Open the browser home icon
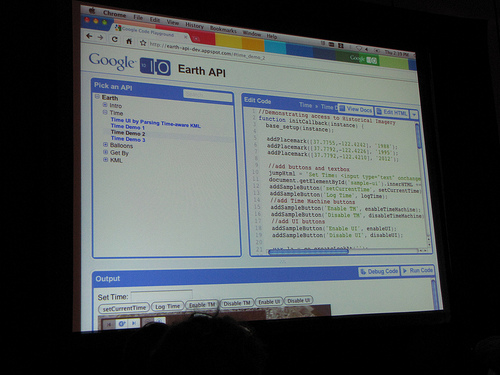500x375 pixels. click(129, 41)
